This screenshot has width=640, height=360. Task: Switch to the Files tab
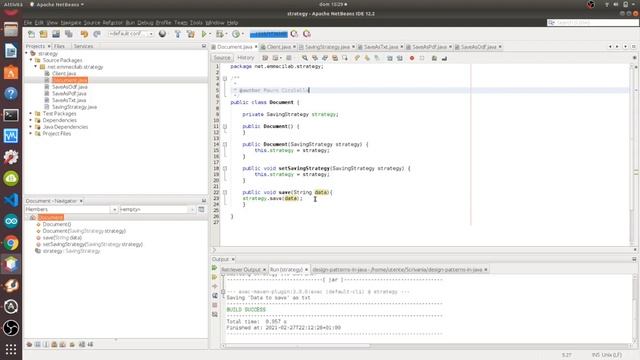pyautogui.click(x=59, y=46)
